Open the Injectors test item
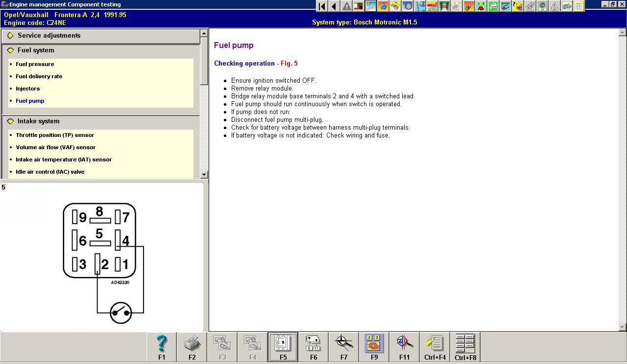627x364 pixels. 28,89
